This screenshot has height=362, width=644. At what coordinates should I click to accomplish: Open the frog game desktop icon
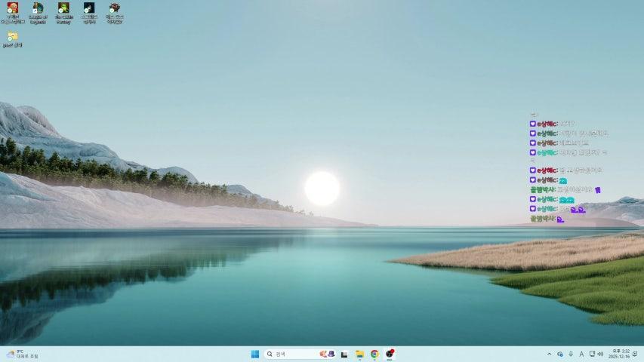[63, 8]
